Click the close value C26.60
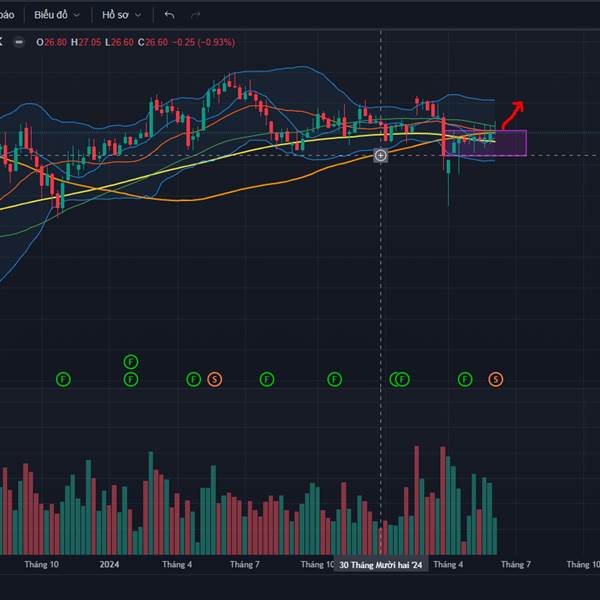The height and width of the screenshot is (600, 600). click(x=153, y=42)
